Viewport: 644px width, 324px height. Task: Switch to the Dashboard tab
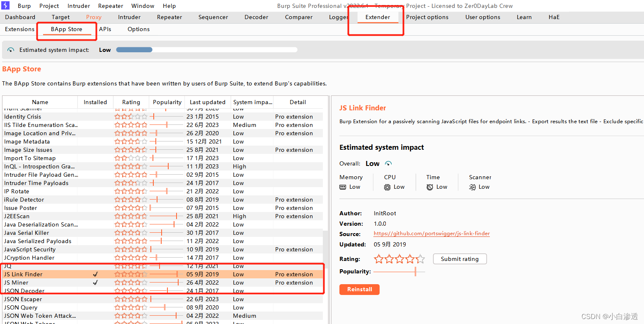coord(20,17)
